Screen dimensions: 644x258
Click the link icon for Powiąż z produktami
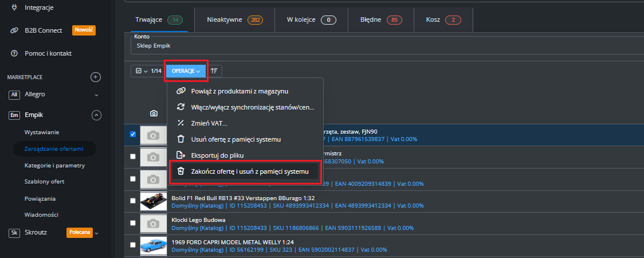180,91
